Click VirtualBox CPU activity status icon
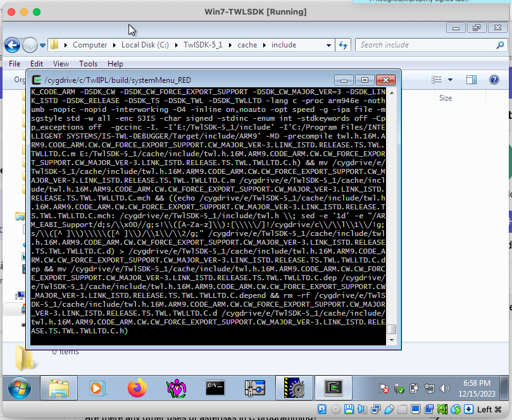Screen dimensions: 512x420 [x=442, y=409]
